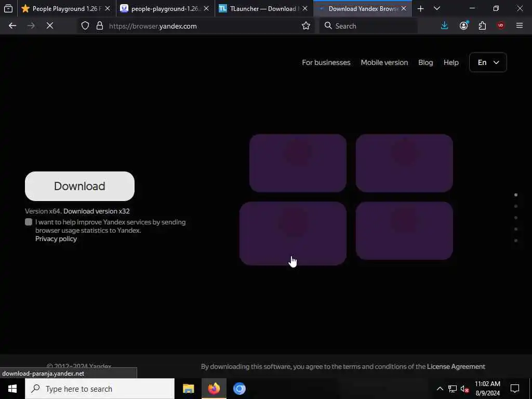Screen dimensions: 532x399
Task: Select the first page indicator dot
Action: [516, 195]
